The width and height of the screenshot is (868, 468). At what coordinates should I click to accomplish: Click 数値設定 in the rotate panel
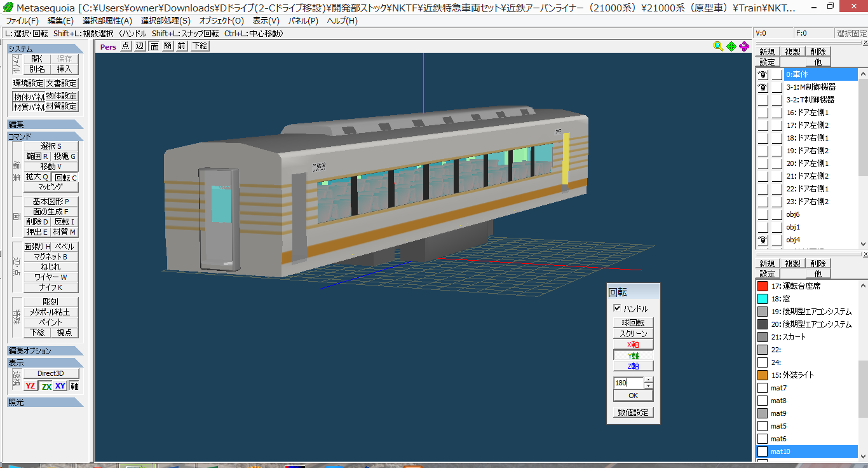(x=633, y=412)
